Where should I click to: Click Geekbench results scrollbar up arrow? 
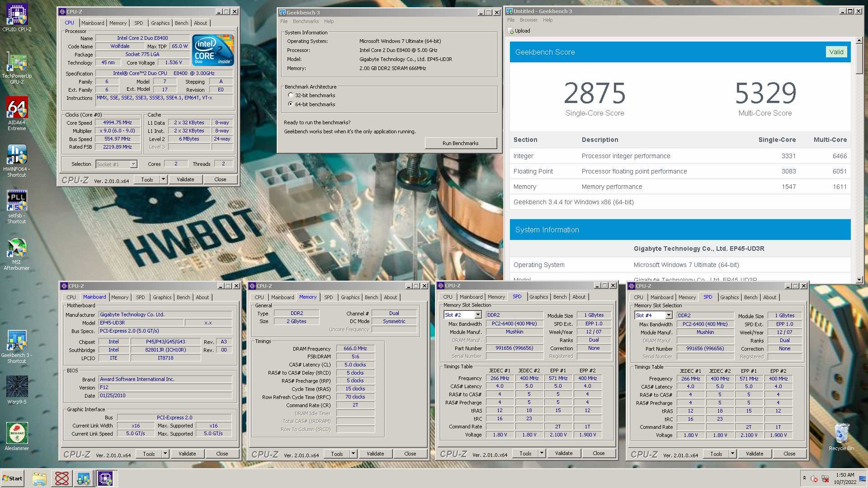coord(859,40)
